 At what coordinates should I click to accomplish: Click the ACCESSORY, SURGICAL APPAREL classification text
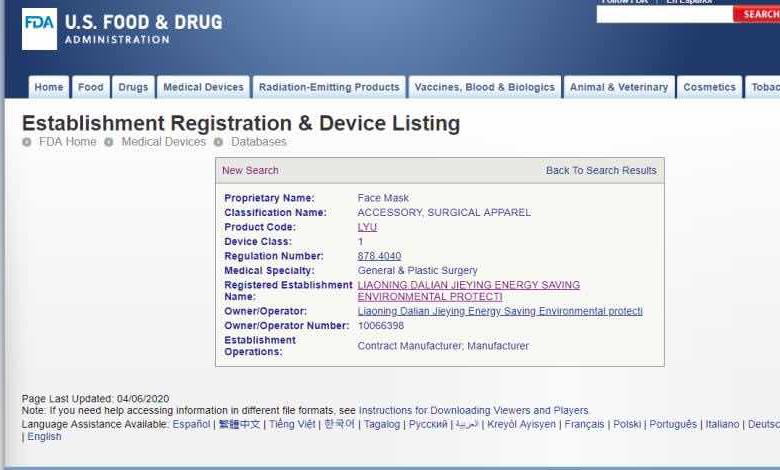(x=444, y=212)
